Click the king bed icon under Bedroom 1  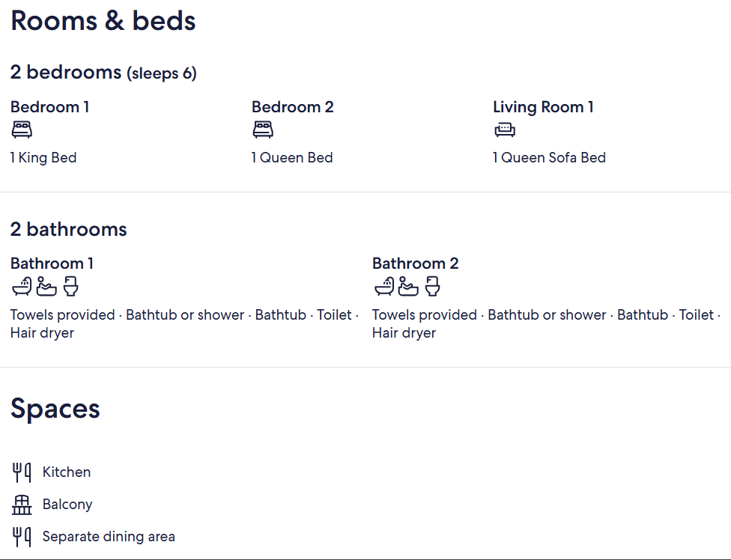point(22,130)
